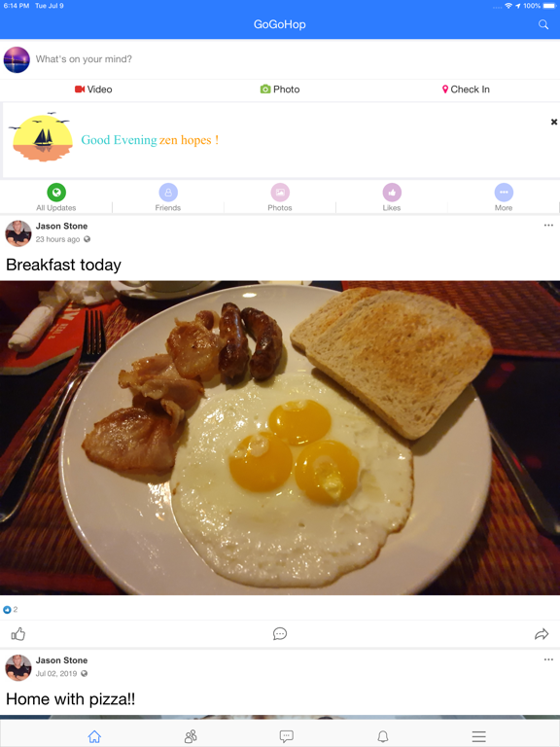Open the Home tab in bottom bar
The width and height of the screenshot is (560, 747).
tap(94, 736)
